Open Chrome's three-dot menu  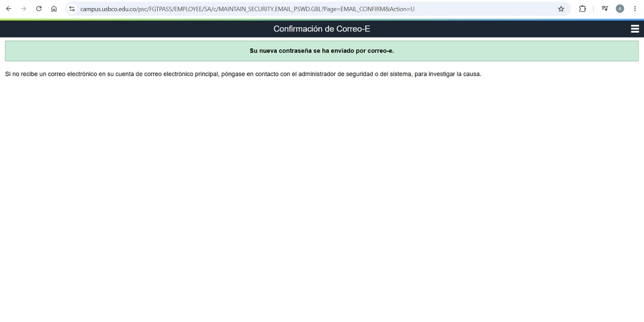point(635,9)
